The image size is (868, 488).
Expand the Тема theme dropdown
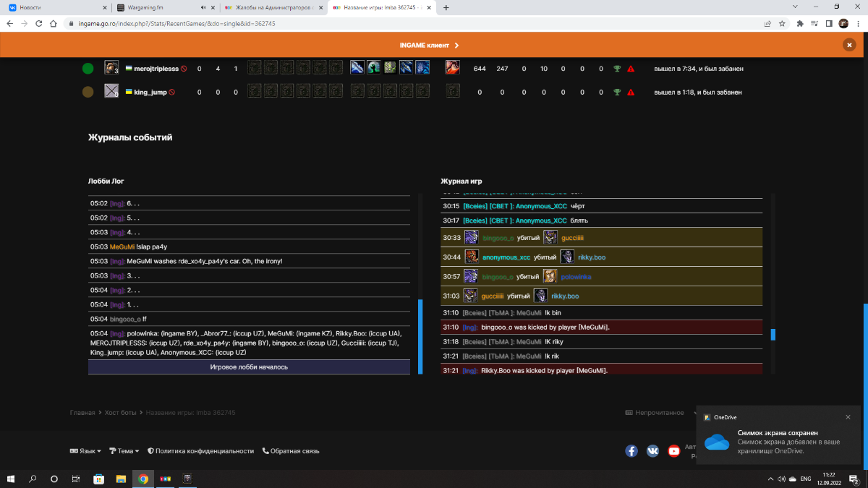(x=124, y=451)
